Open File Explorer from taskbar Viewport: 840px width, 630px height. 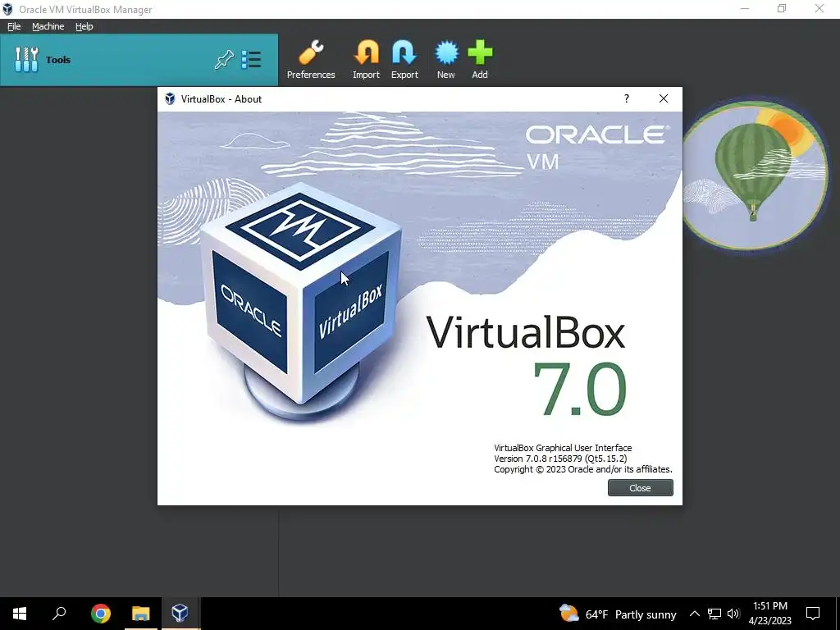pyautogui.click(x=141, y=614)
